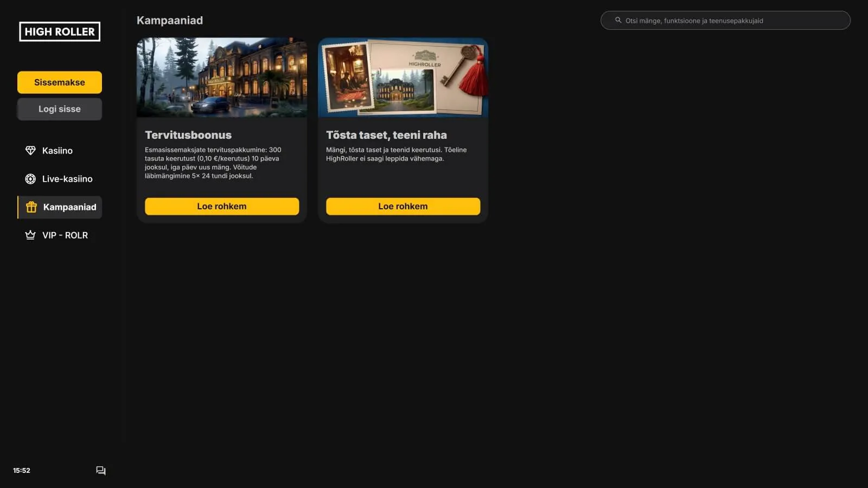Go to the Live-kasiino section

pyautogui.click(x=67, y=179)
